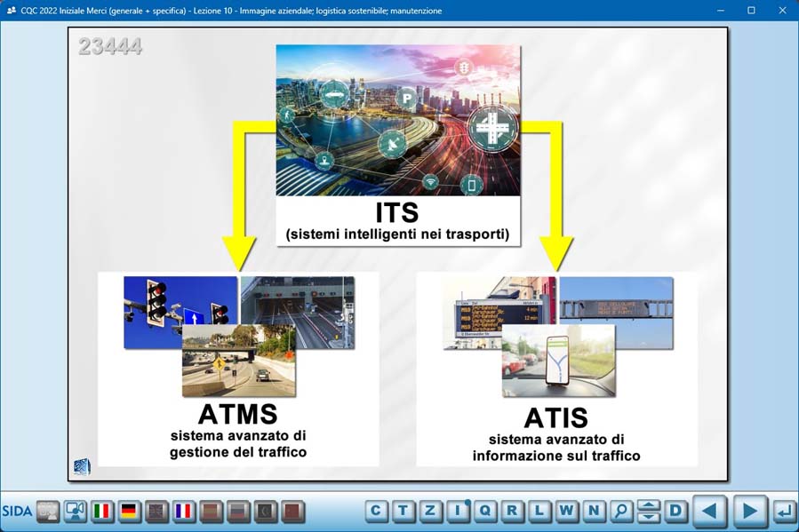The width and height of the screenshot is (799, 532).
Task: Click the Italian flag language button
Action: (103, 511)
